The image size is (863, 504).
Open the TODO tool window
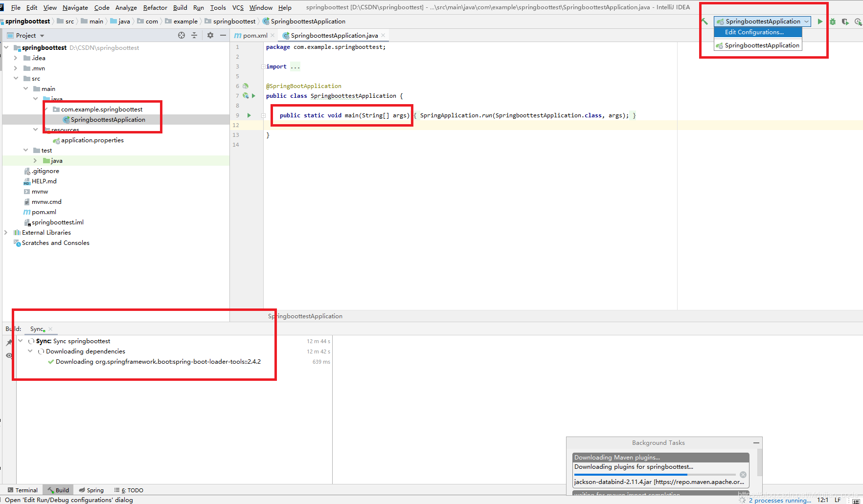129,490
